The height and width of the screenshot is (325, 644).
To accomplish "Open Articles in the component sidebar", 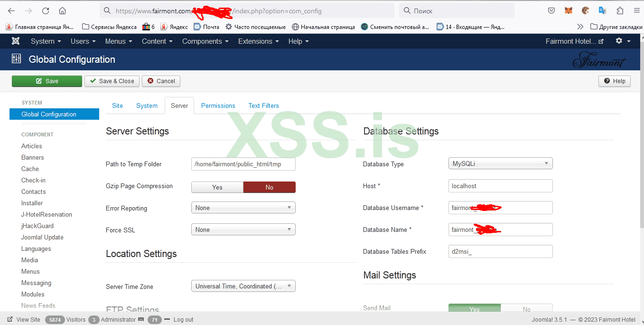I will 32,146.
